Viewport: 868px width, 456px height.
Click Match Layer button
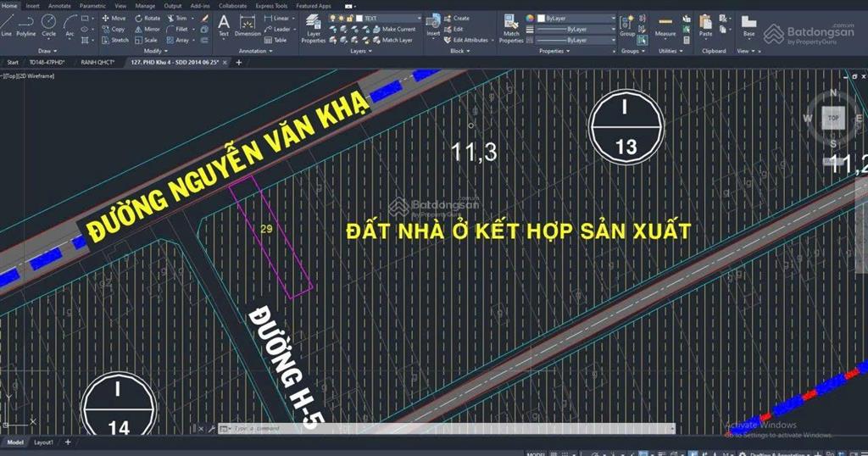(x=392, y=41)
